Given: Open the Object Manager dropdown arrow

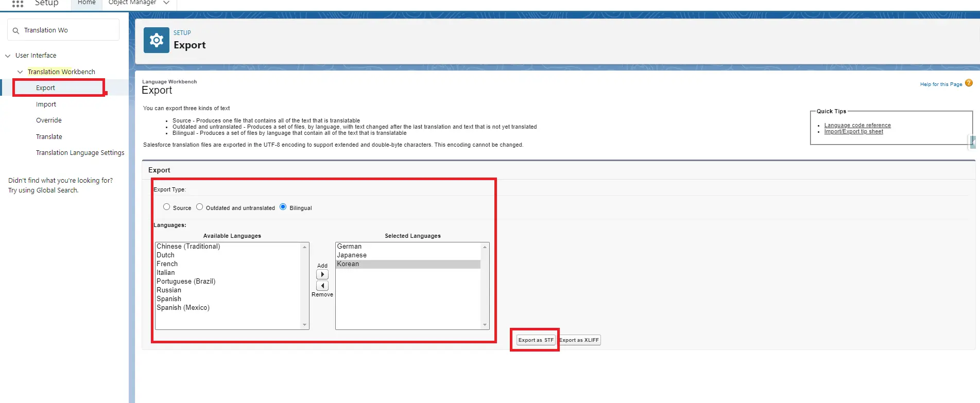Looking at the screenshot, I should pyautogui.click(x=166, y=3).
